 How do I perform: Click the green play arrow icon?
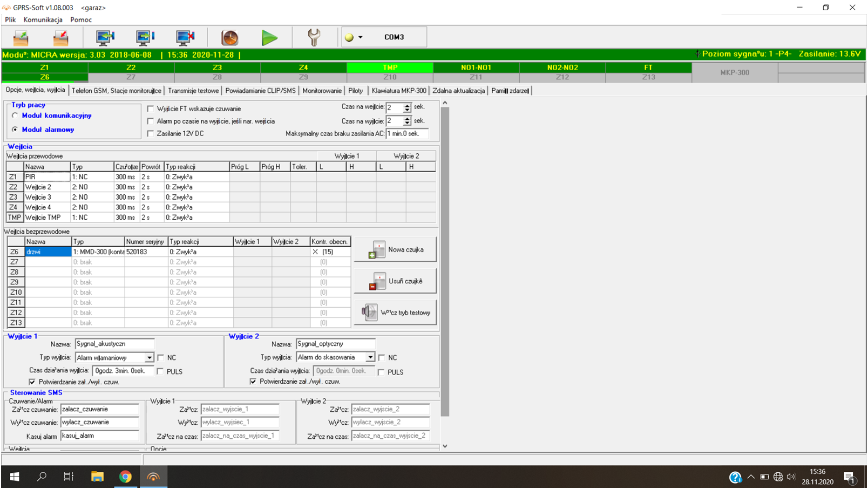(269, 38)
